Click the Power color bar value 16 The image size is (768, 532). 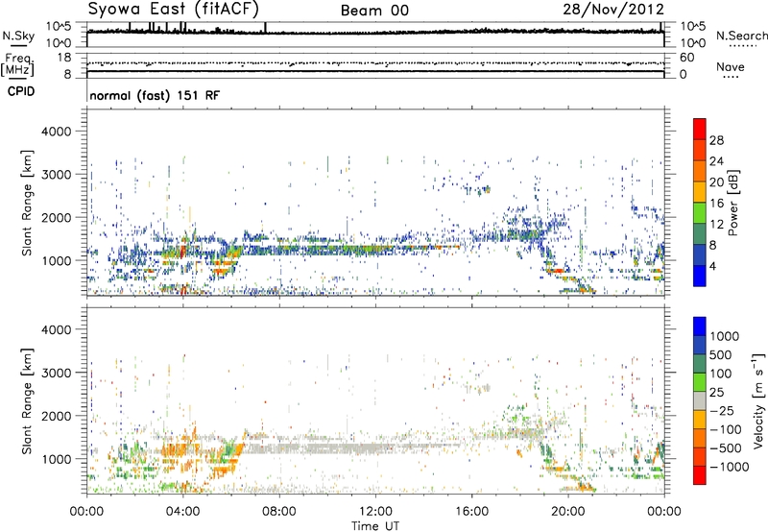(x=716, y=204)
